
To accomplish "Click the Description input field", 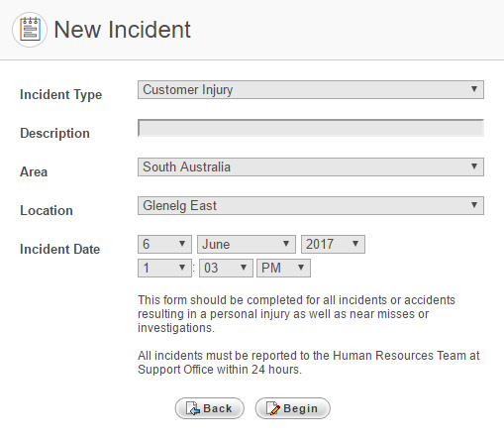I will 311,128.
